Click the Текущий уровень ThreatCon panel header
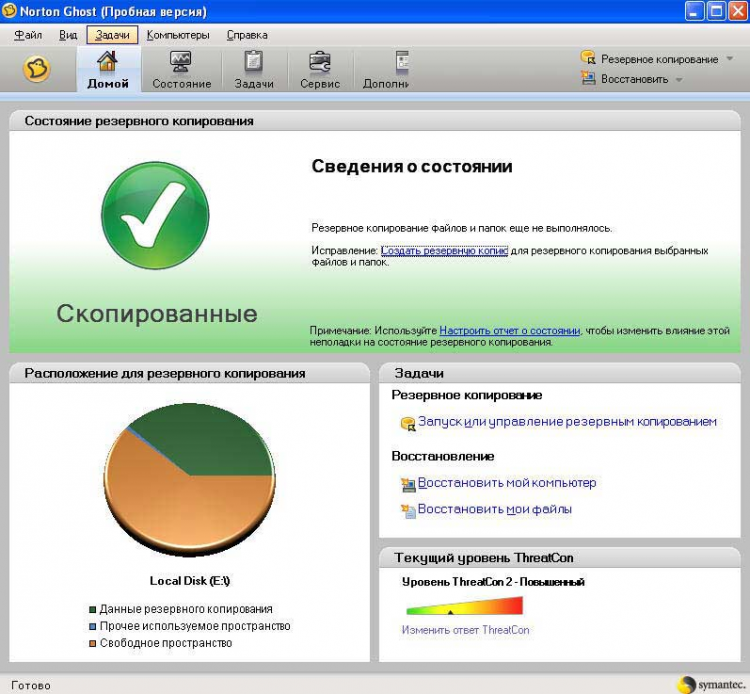This screenshot has width=750, height=694. (x=560, y=558)
